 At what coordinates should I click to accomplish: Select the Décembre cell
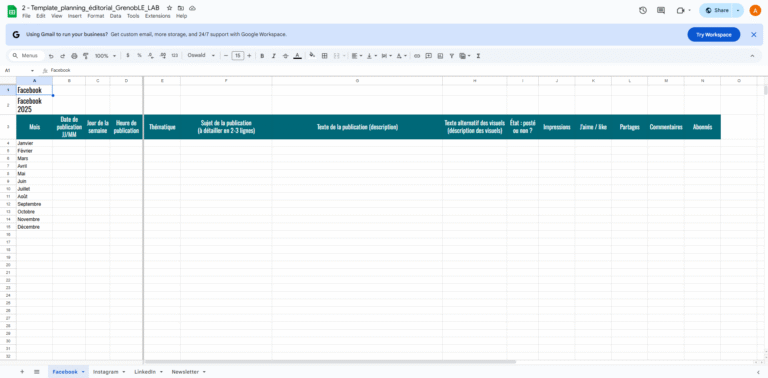pyautogui.click(x=34, y=227)
